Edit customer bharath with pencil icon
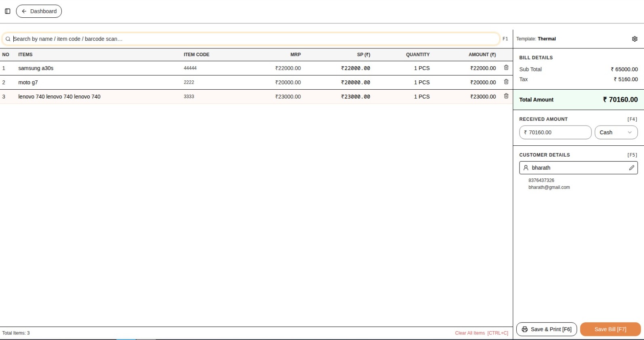644x340 pixels. pos(631,168)
